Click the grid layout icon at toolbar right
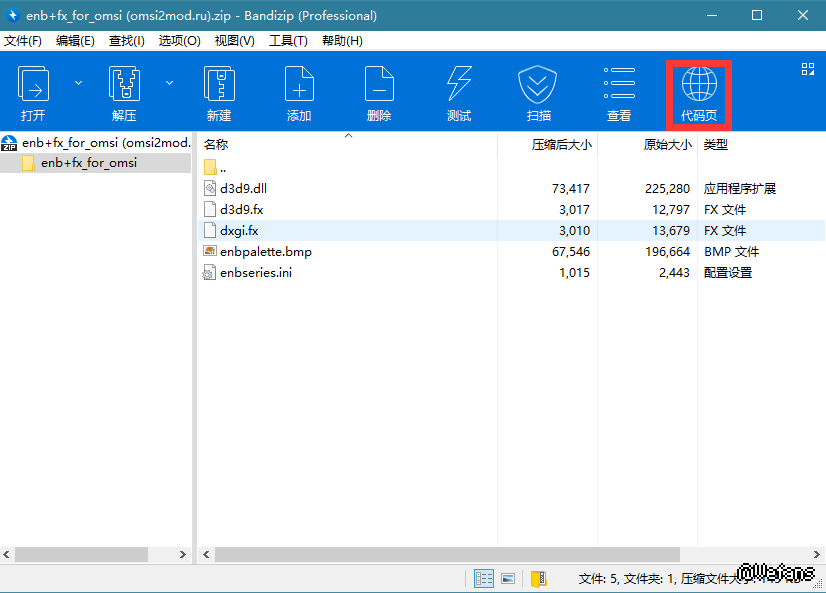826x593 pixels. pyautogui.click(x=808, y=69)
